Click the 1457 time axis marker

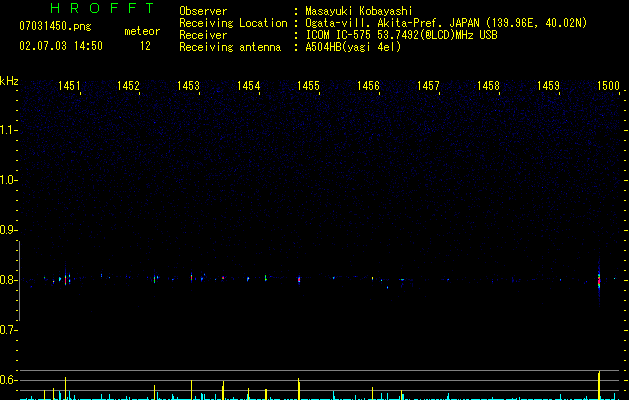point(428,86)
